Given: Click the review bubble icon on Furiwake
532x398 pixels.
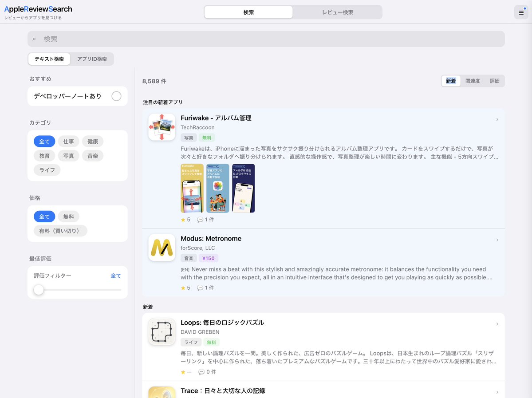Looking at the screenshot, I should tap(200, 220).
